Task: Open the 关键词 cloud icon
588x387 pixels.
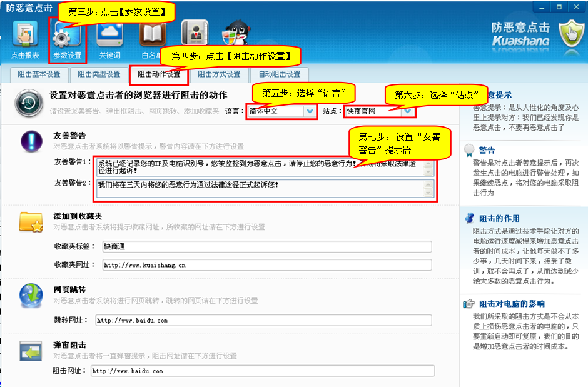Action: click(109, 35)
